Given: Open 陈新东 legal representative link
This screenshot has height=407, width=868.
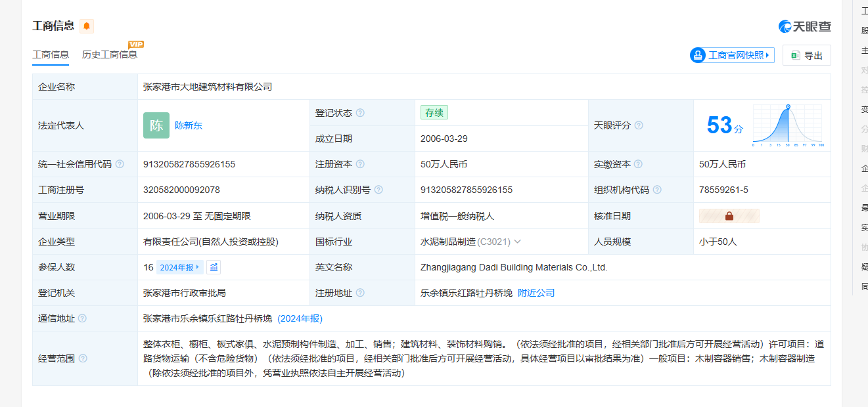Looking at the screenshot, I should point(189,125).
